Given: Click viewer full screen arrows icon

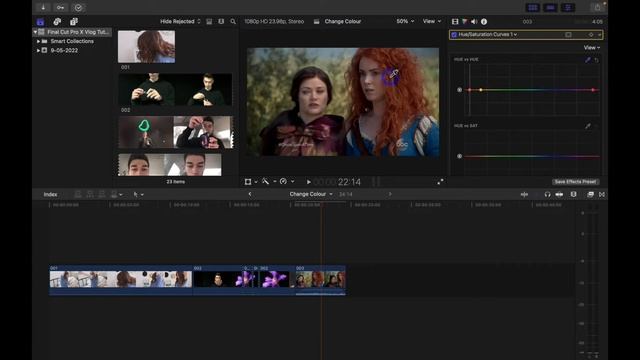Looking at the screenshot, I should point(440,182).
